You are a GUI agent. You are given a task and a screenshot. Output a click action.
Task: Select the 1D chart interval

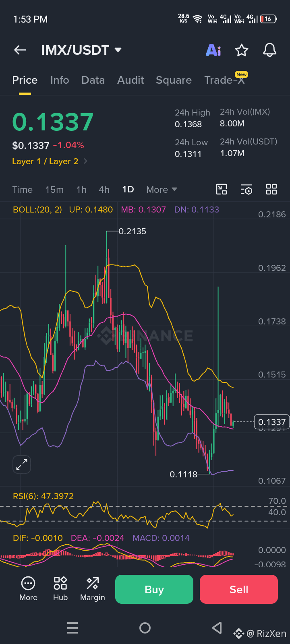[128, 190]
